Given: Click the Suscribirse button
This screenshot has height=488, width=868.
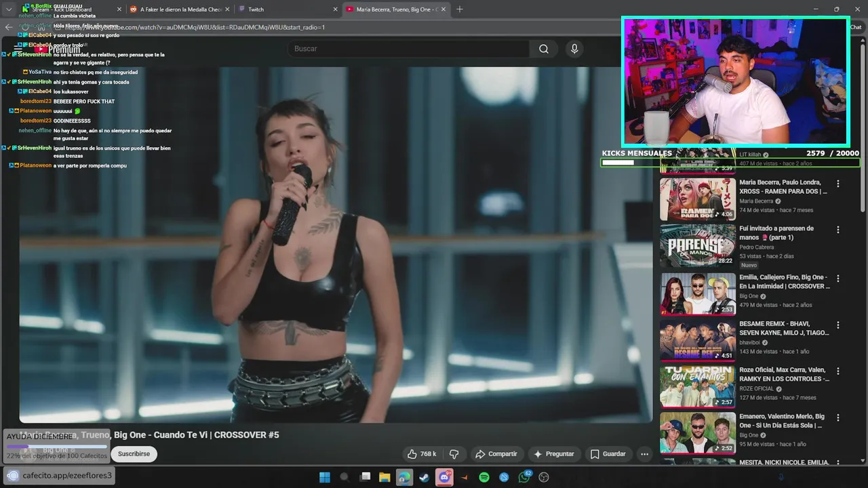Looking at the screenshot, I should [x=134, y=454].
